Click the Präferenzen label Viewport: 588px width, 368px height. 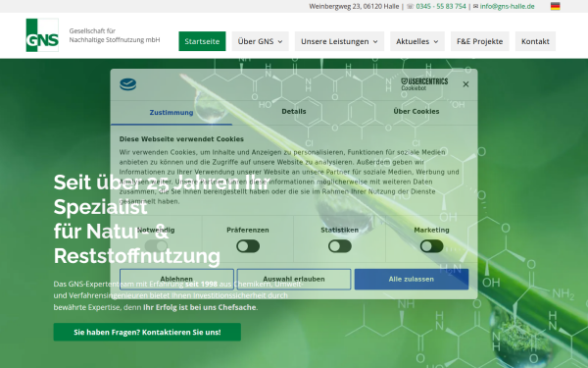(248, 230)
